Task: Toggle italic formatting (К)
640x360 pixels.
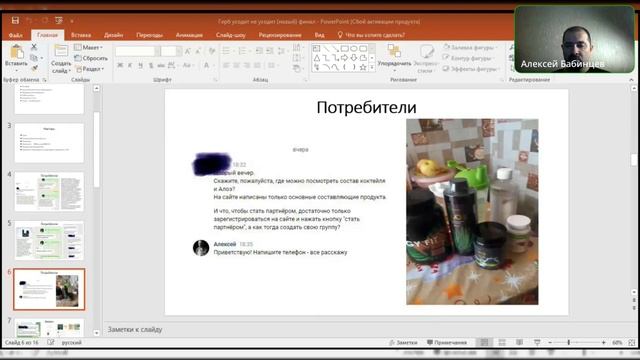Action: [x=130, y=65]
